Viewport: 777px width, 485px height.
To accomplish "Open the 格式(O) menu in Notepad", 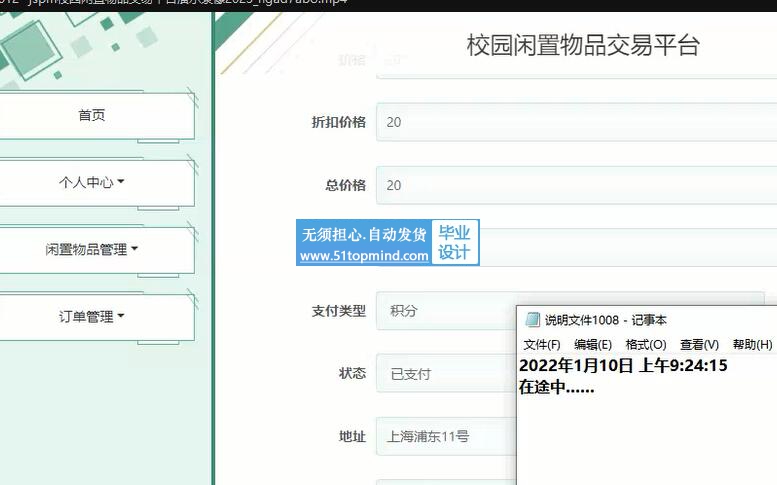I will point(646,344).
